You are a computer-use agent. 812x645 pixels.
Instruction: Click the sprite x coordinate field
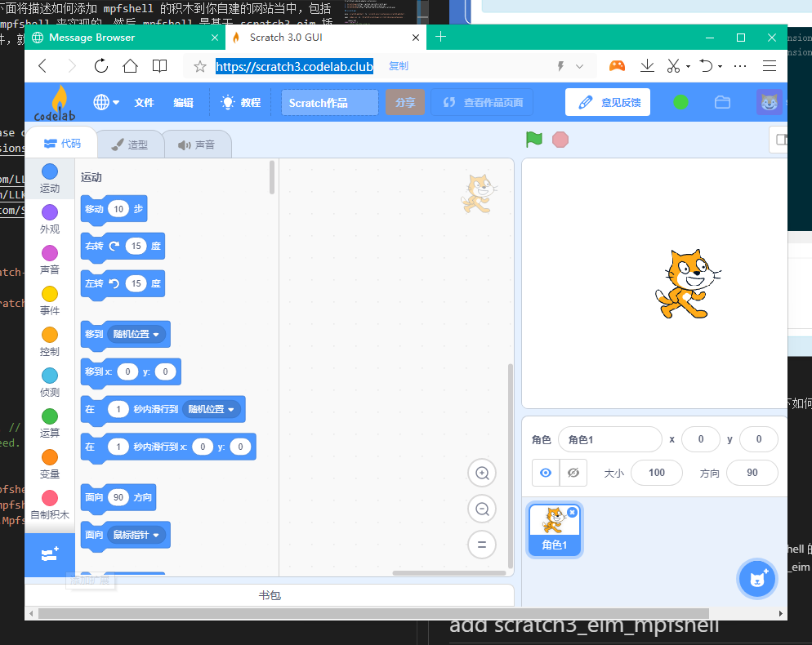click(x=701, y=439)
